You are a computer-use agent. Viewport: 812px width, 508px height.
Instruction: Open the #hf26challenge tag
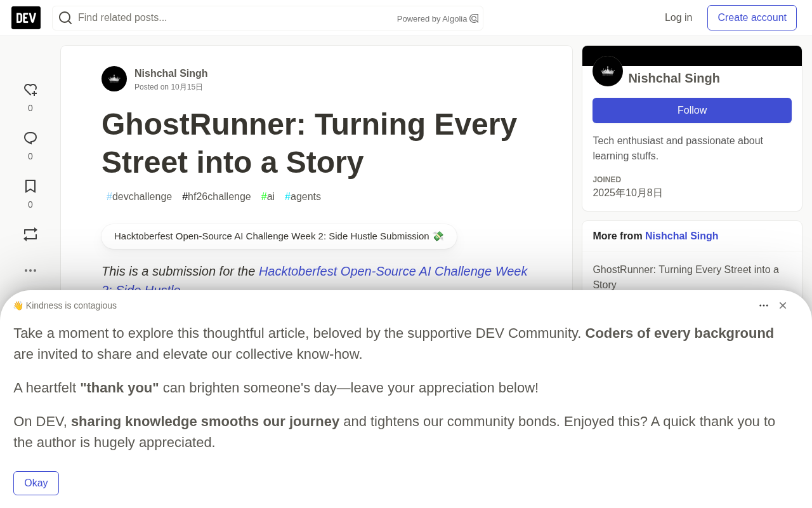pyautogui.click(x=216, y=197)
